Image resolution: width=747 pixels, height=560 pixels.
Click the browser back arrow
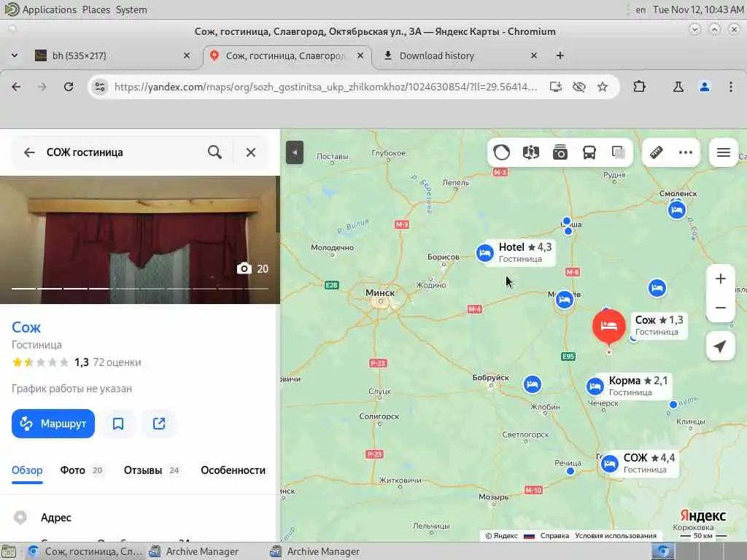pos(16,87)
